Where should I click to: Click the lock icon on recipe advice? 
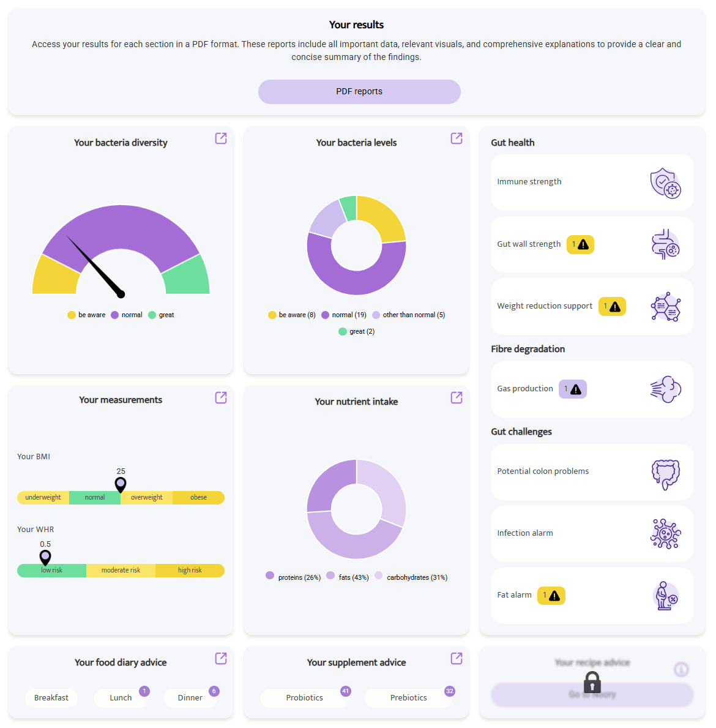(592, 681)
